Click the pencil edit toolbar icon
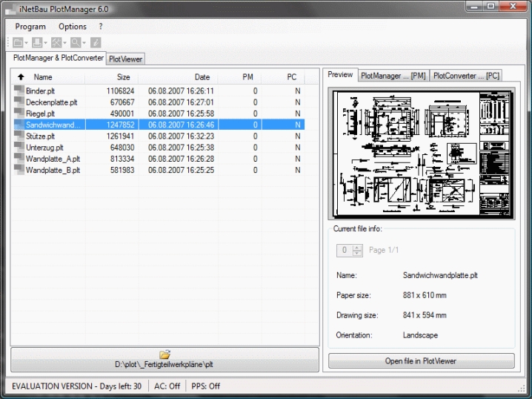The image size is (532, 399). point(96,43)
